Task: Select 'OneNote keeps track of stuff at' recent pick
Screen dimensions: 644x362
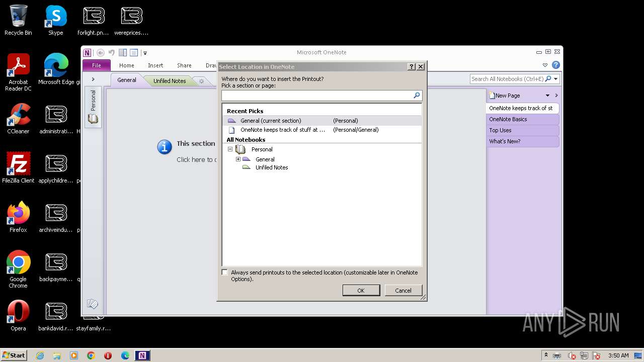Action: pos(322,130)
